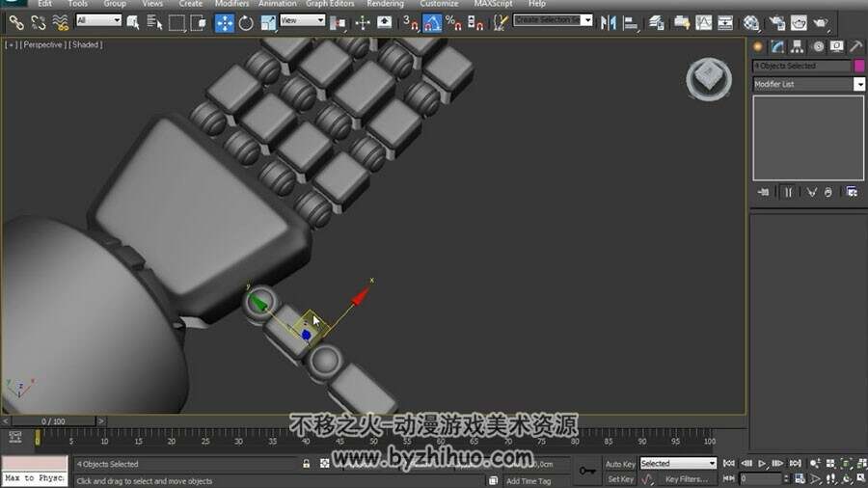Switch to the Modify command panel tab

(x=777, y=47)
